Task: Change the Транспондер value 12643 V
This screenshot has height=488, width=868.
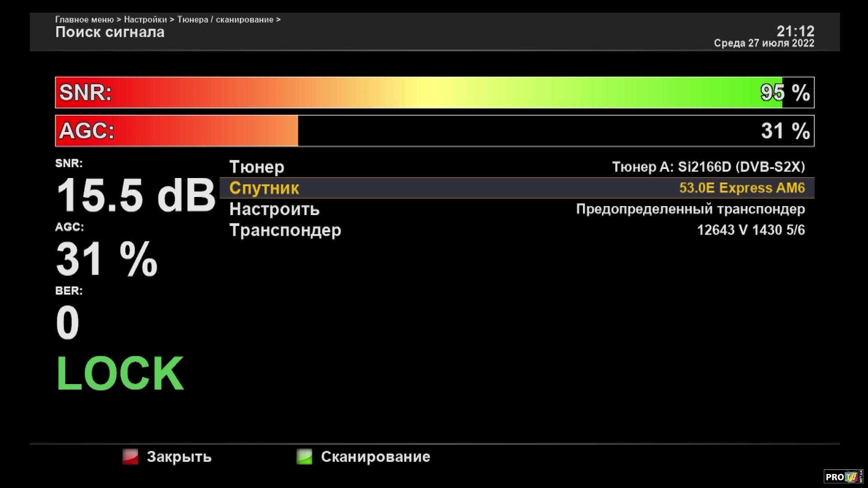Action: click(x=750, y=230)
